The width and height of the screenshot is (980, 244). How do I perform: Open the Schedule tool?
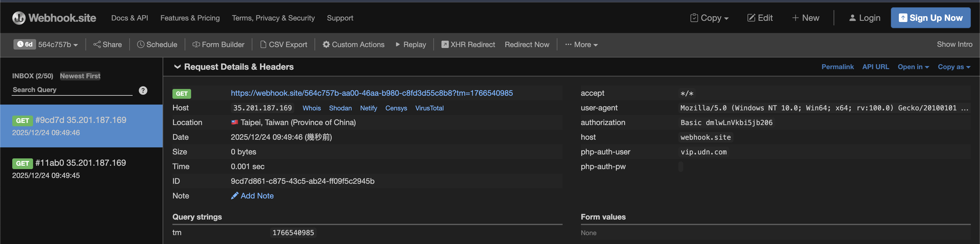pos(157,44)
